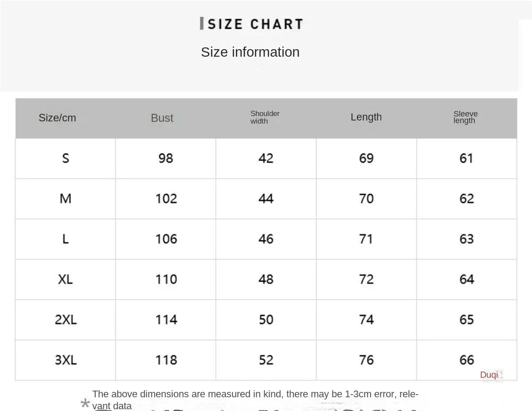This screenshot has width=532, height=411.
Task: Click bust value 98 for size S
Action: (166, 158)
